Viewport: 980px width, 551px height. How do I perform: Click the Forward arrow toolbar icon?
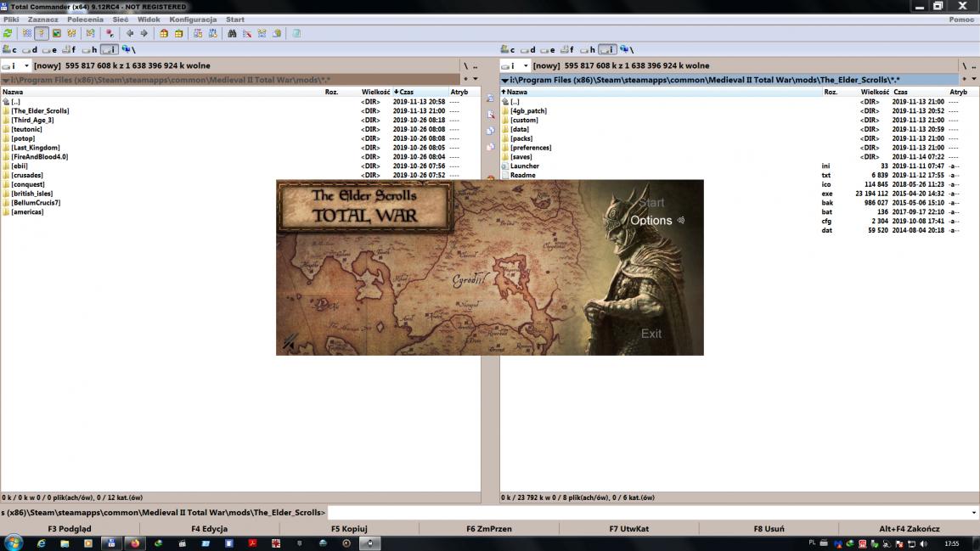click(144, 34)
